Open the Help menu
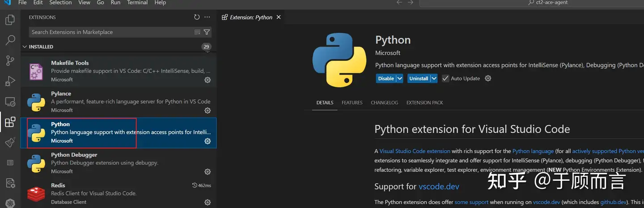 (160, 3)
